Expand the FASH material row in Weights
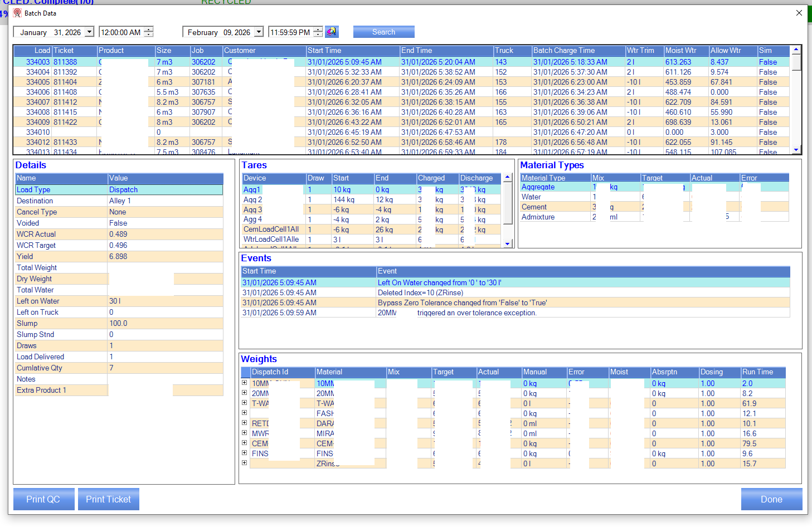The width and height of the screenshot is (812, 532). coord(244,413)
